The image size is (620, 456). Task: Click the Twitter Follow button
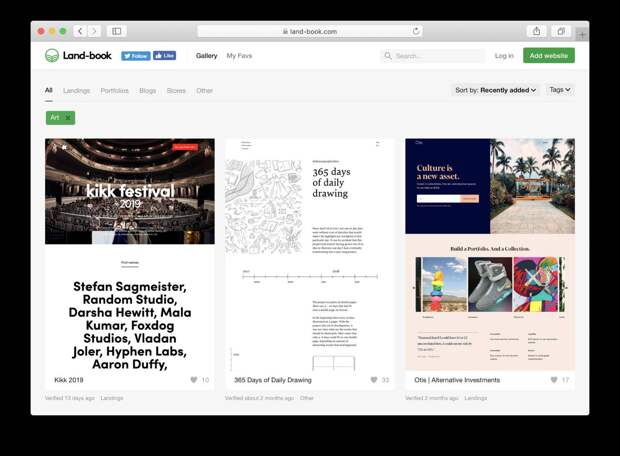tap(136, 56)
